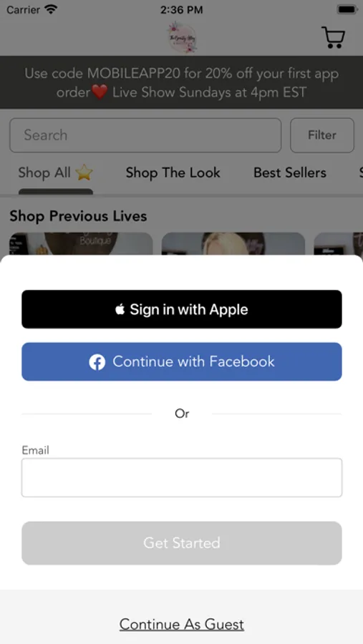This screenshot has width=363, height=644.
Task: Switch to Shop The Look tab
Action: tap(173, 172)
